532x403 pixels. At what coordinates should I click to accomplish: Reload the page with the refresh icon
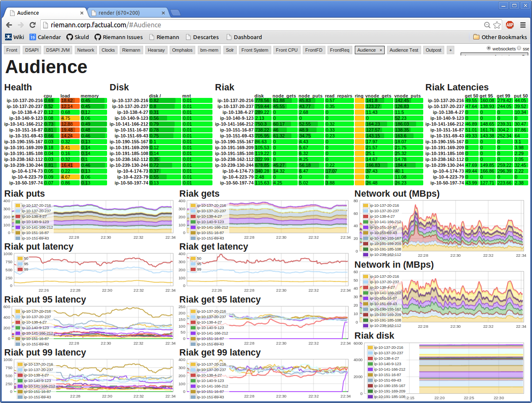pos(32,25)
